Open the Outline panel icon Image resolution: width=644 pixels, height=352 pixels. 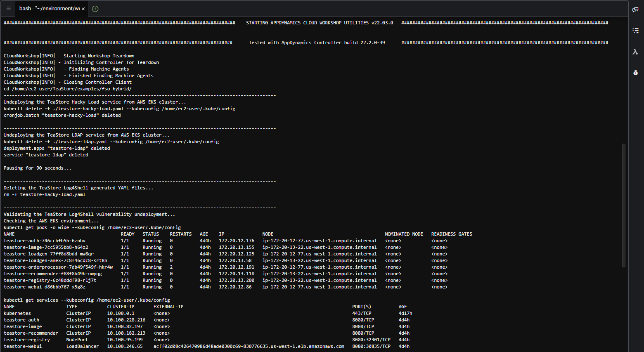pyautogui.click(x=636, y=31)
